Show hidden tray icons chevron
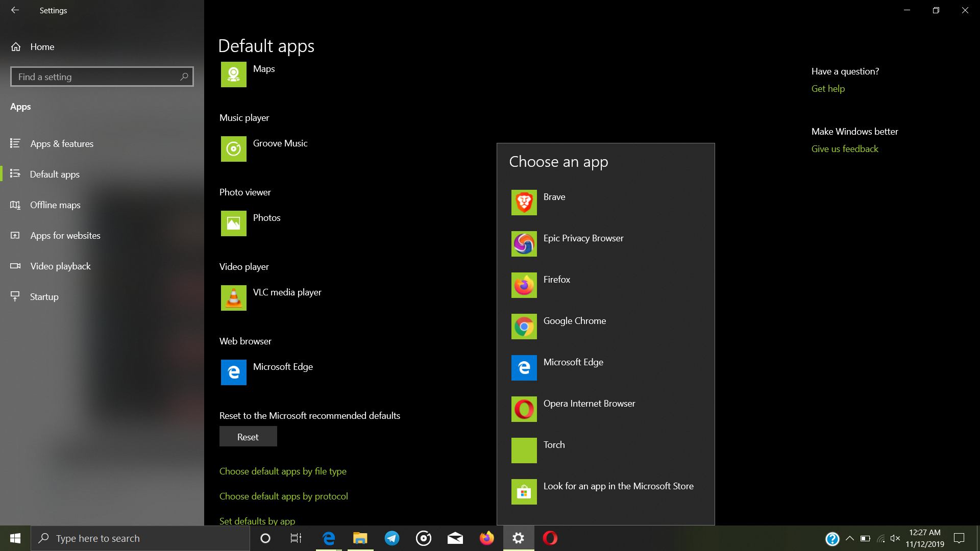The image size is (980, 551). coord(850,538)
